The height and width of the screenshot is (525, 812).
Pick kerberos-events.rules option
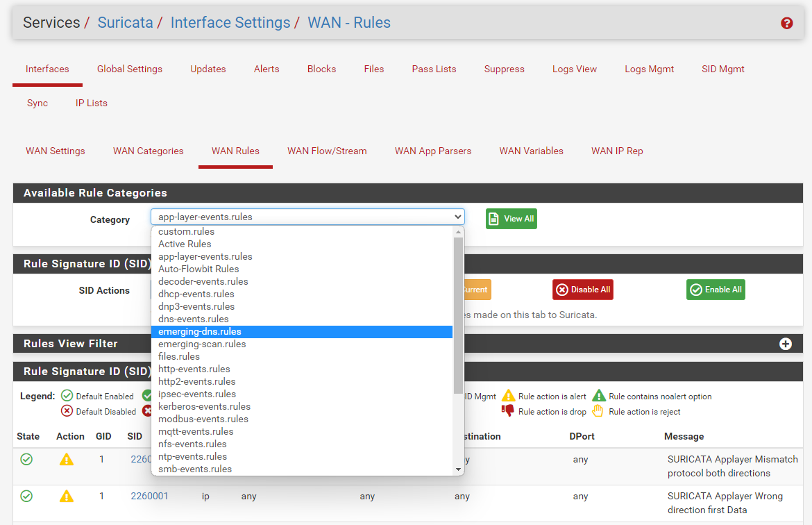tap(302, 406)
